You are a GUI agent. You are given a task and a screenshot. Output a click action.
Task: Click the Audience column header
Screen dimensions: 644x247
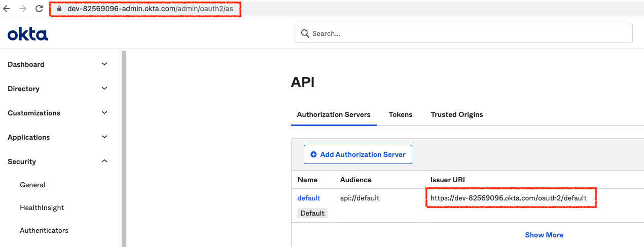click(355, 180)
